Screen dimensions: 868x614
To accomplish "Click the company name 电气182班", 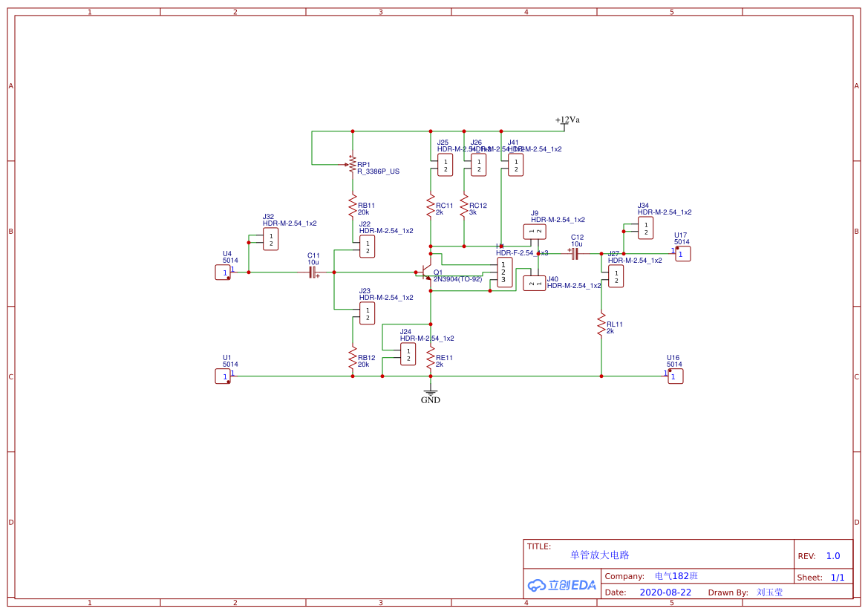I will pyautogui.click(x=676, y=576).
